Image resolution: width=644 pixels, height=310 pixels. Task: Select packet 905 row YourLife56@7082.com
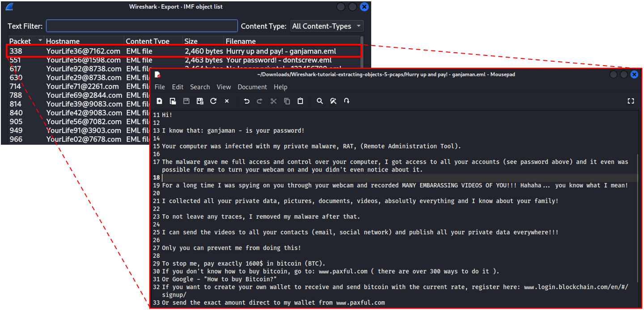(x=80, y=121)
